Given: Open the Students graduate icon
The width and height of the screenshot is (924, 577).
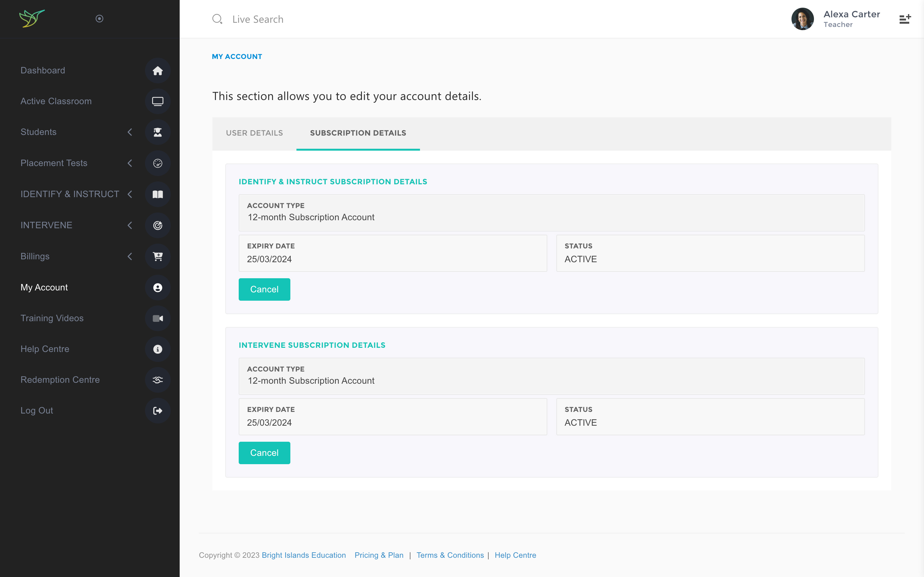Looking at the screenshot, I should click(158, 132).
